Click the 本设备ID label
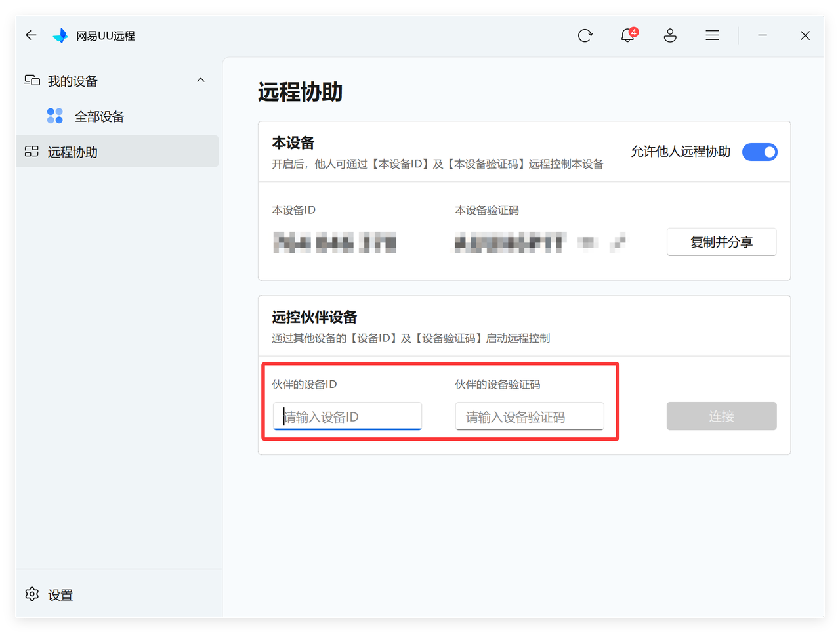The height and width of the screenshot is (633, 840). [x=294, y=210]
